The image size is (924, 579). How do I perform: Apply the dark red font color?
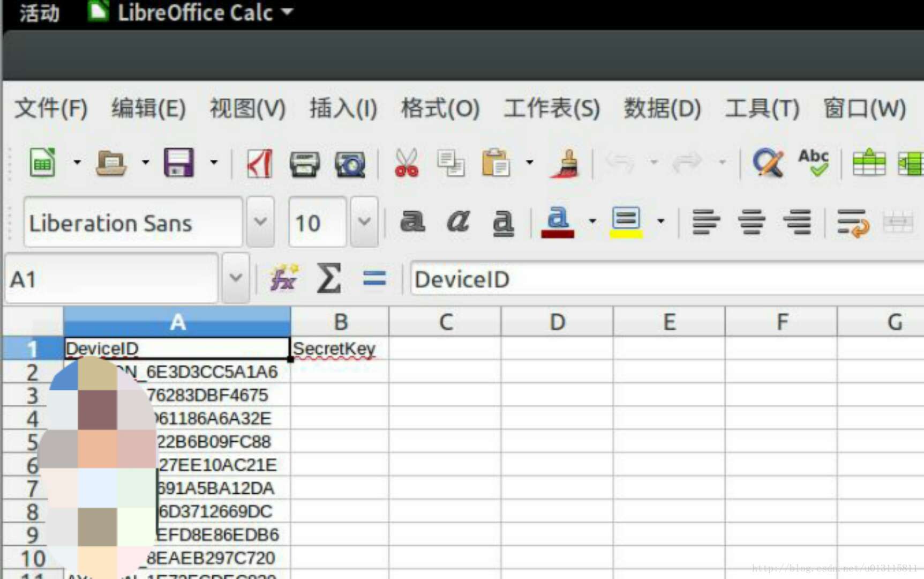tap(558, 222)
